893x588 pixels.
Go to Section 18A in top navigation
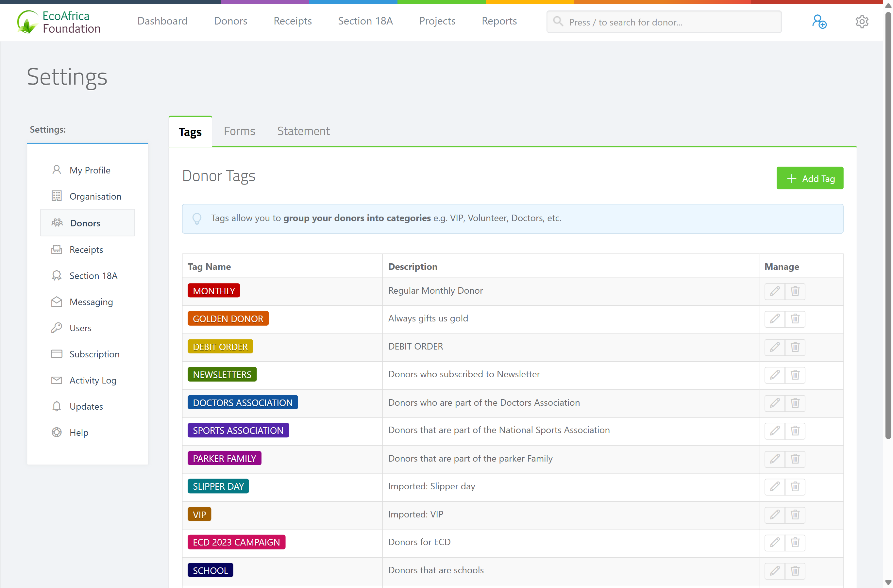pos(365,21)
